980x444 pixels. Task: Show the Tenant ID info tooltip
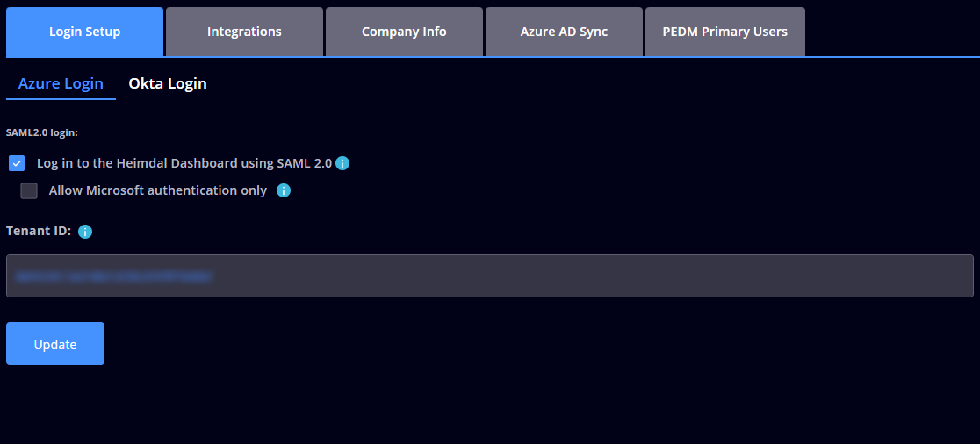[x=85, y=232]
